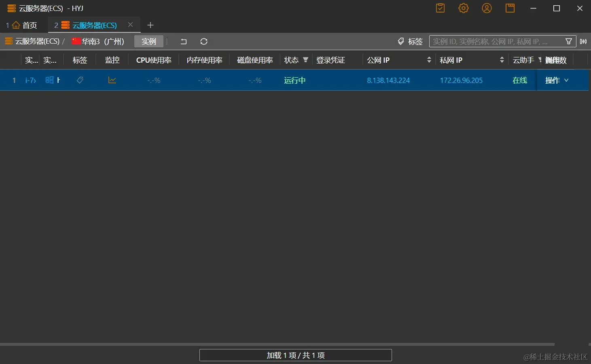
Task: Open the 状态 column filter
Action: tap(305, 60)
